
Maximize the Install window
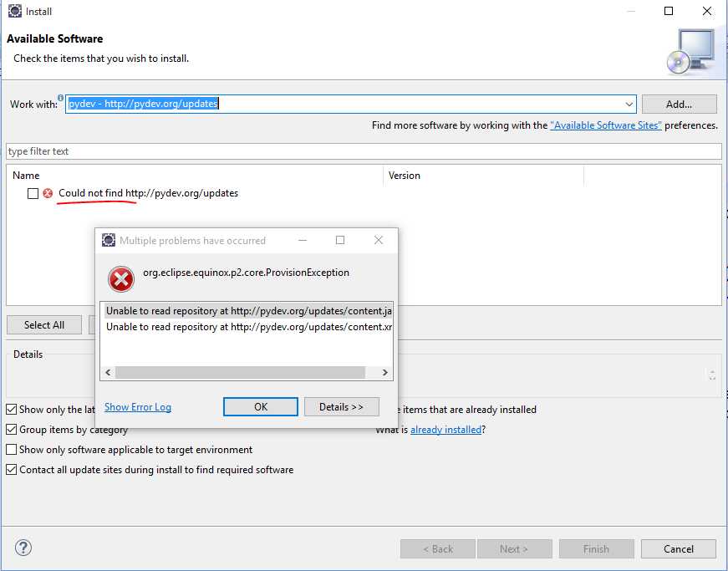(669, 11)
